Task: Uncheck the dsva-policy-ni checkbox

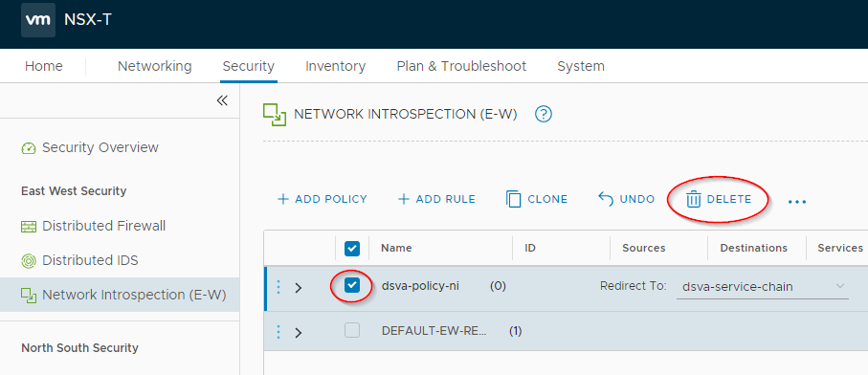Action: [352, 285]
